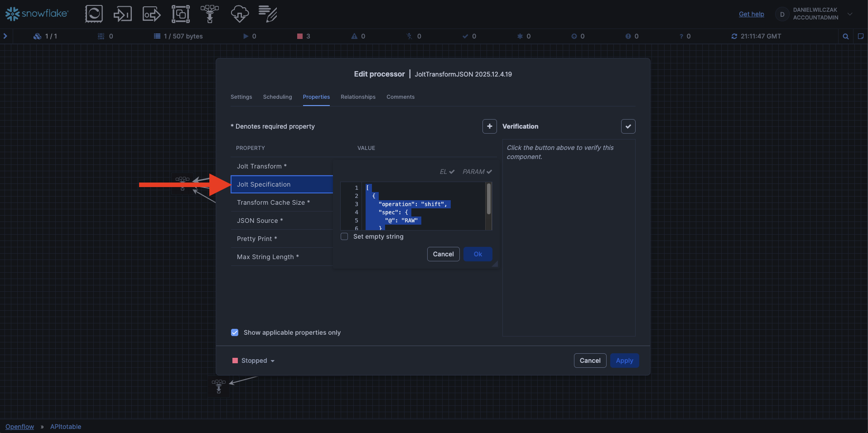Add a new property with plus button
868x433 pixels.
pos(489,126)
